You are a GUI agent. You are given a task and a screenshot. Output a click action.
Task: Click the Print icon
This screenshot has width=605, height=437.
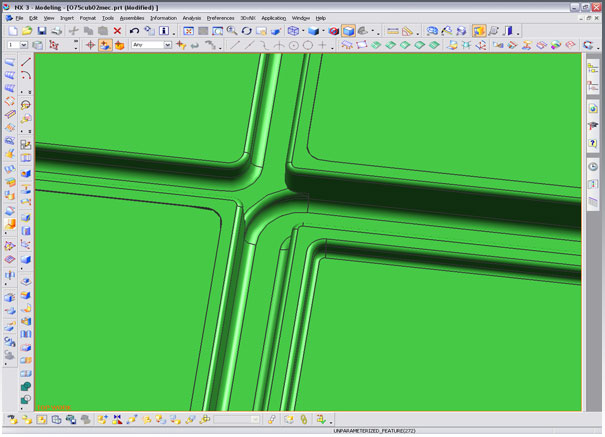point(56,31)
